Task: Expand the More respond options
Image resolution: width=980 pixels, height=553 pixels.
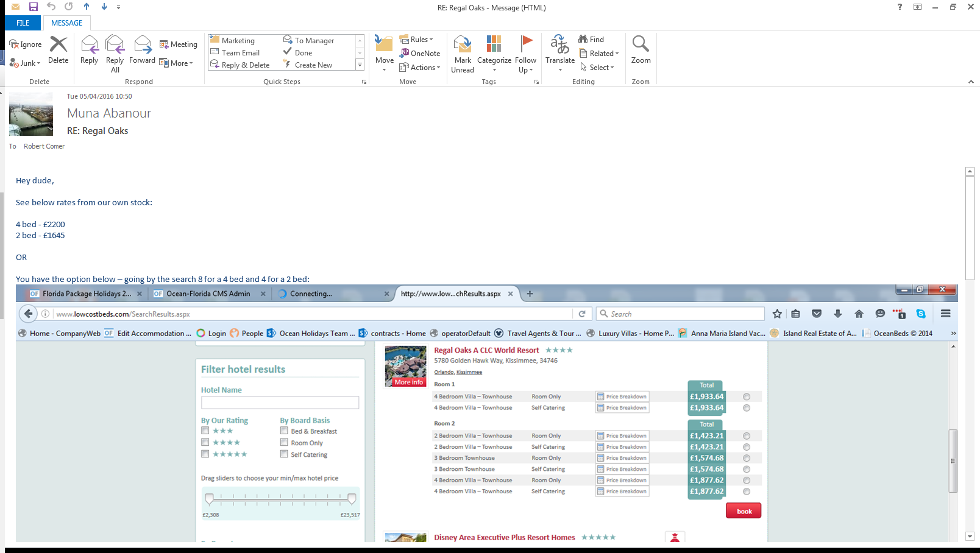Action: [176, 63]
